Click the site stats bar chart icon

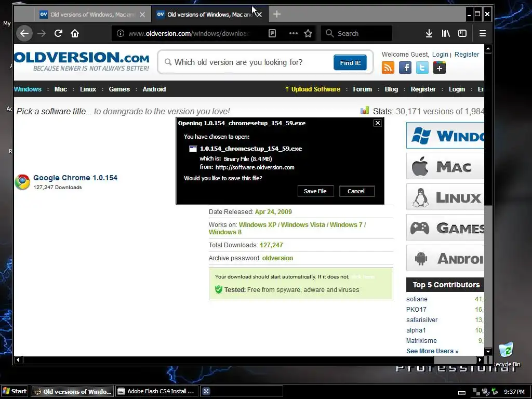[x=365, y=110]
